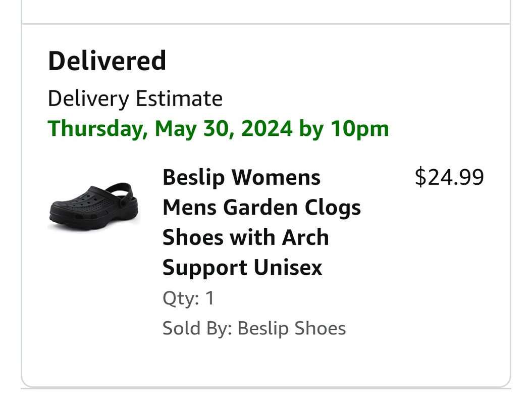Click the "Sold By:" label
532x404 pixels.
tap(197, 328)
